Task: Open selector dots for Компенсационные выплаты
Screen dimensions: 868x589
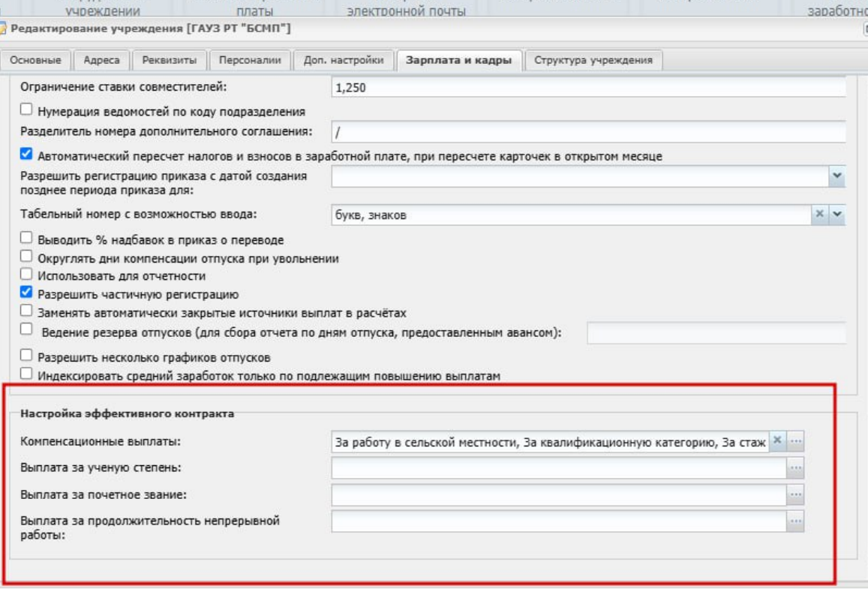Action: (795, 441)
